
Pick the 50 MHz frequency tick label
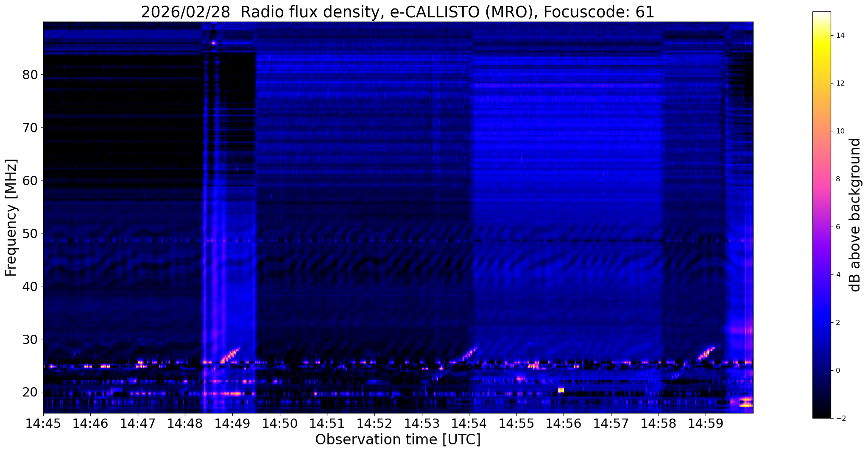tap(30, 233)
